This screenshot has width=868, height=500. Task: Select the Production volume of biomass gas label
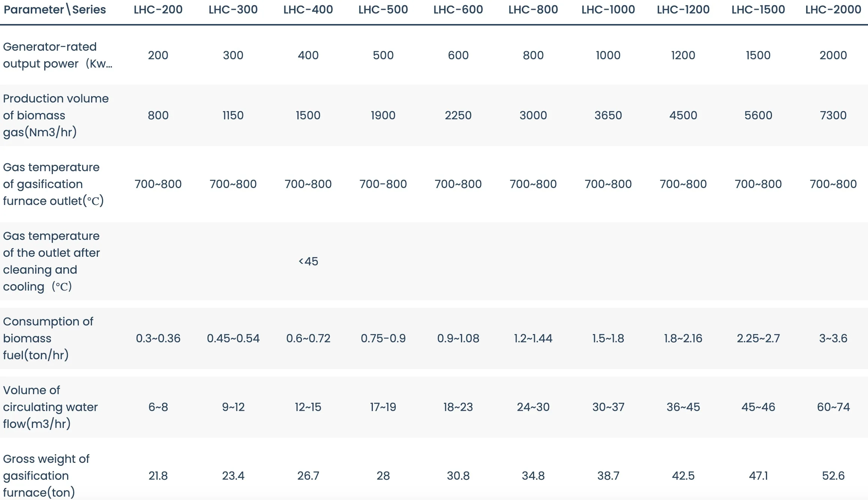(56, 115)
